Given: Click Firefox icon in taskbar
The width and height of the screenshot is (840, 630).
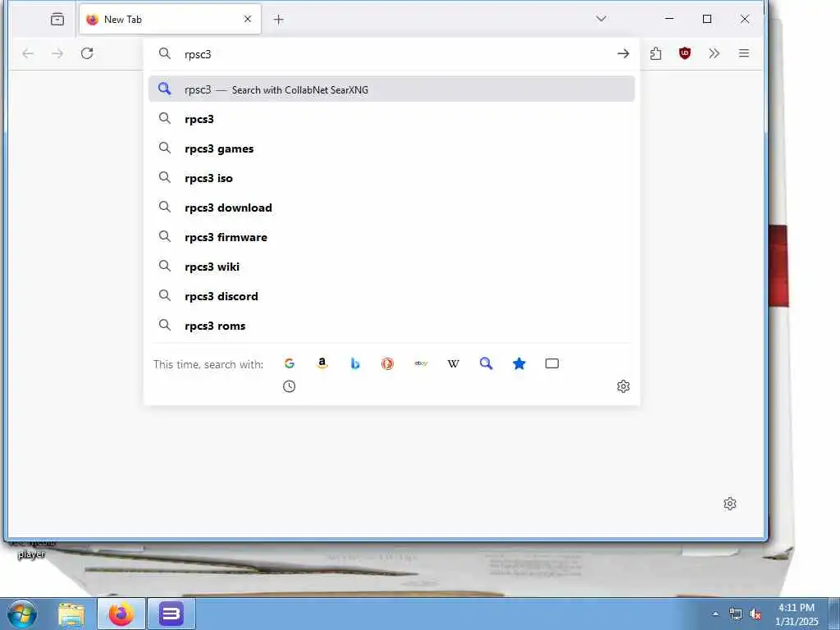Looking at the screenshot, I should (x=121, y=614).
